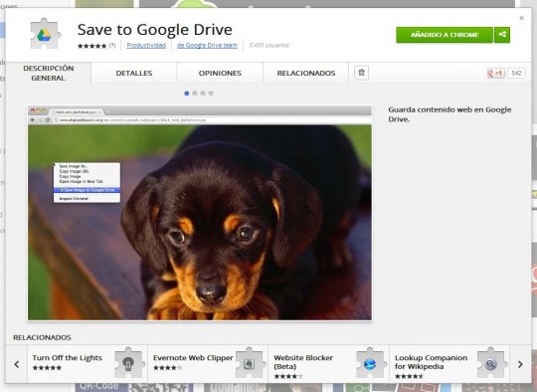Open Turn Off the Lights related item

pyautogui.click(x=88, y=364)
